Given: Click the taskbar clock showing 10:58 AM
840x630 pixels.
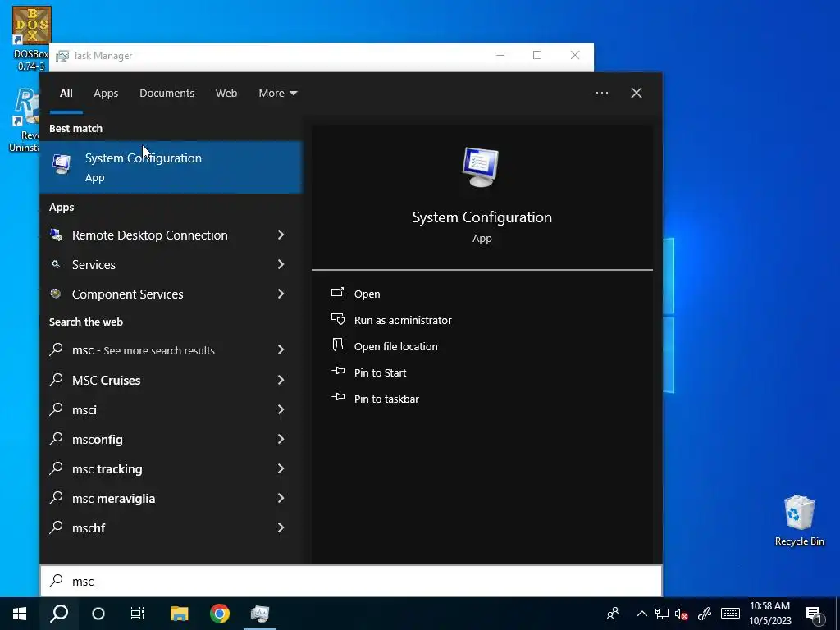Looking at the screenshot, I should point(769,614).
